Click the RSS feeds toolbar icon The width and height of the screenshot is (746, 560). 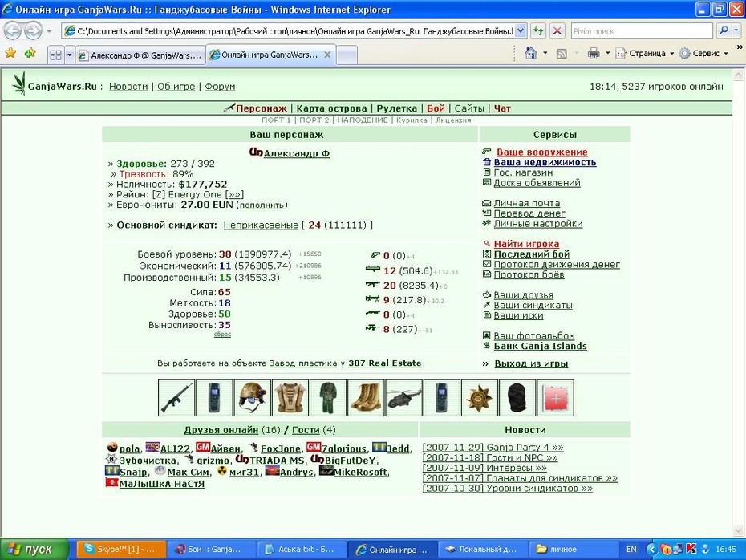(x=562, y=54)
